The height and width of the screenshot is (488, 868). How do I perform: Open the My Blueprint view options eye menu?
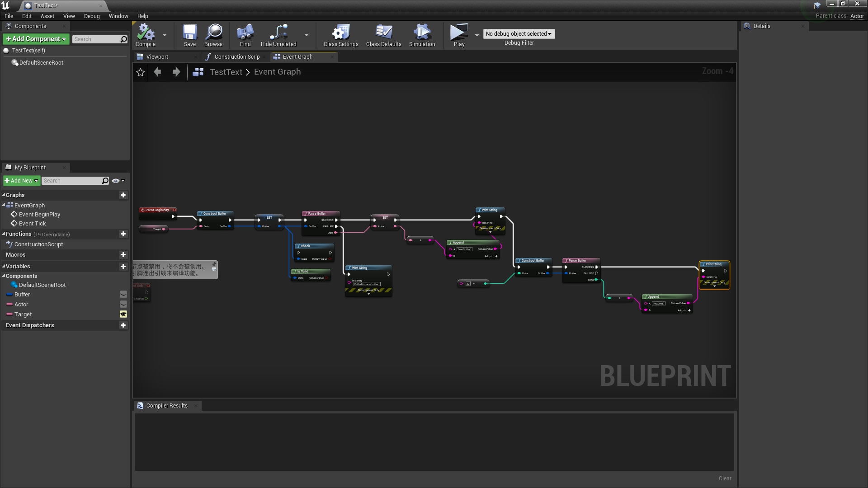click(x=117, y=181)
